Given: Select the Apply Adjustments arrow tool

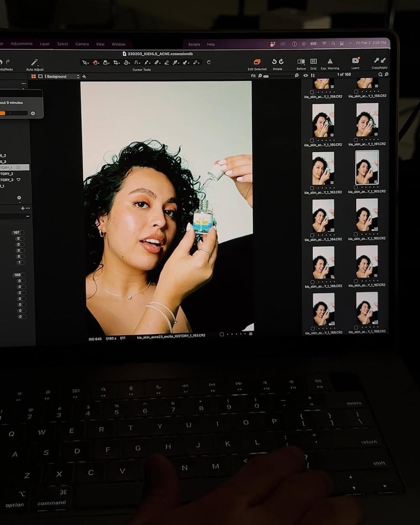Looking at the screenshot, I should [186, 63].
